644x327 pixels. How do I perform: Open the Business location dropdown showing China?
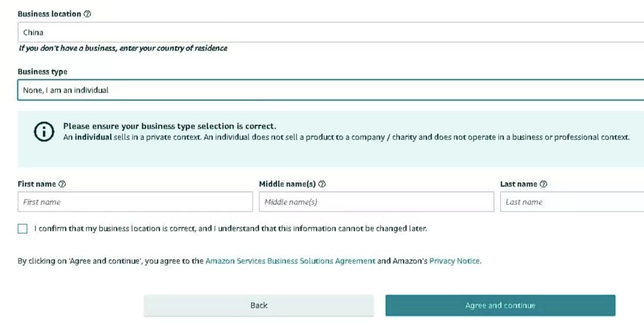click(330, 32)
